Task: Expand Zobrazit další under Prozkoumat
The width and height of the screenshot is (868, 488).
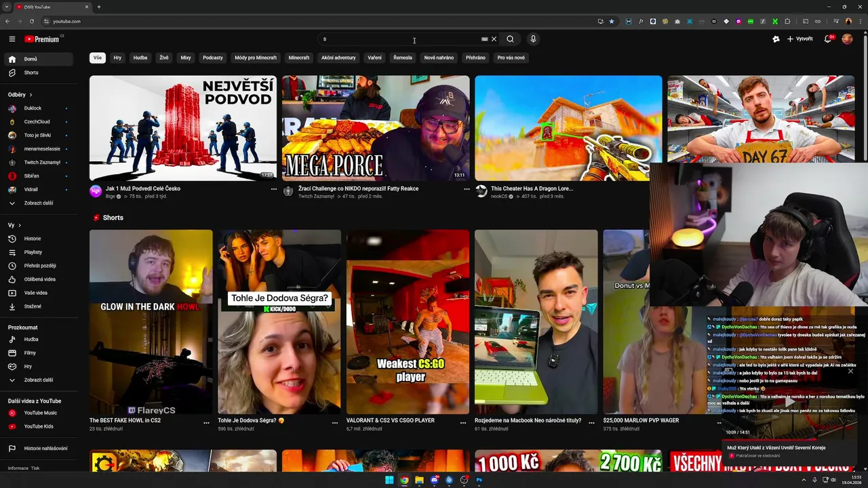Action: point(38,380)
